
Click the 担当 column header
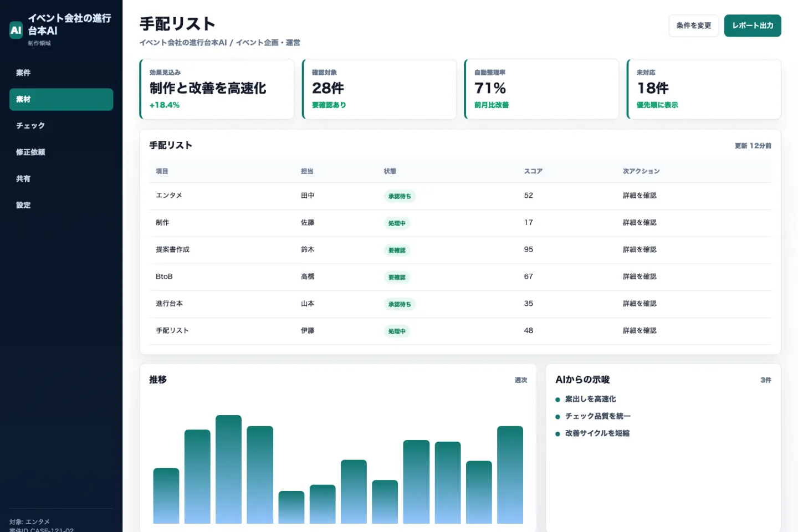tap(307, 171)
